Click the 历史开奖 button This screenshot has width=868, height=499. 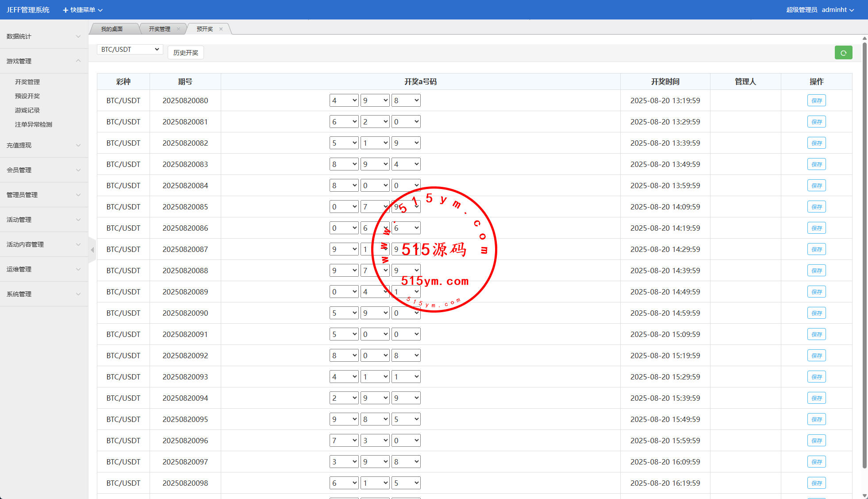(186, 53)
